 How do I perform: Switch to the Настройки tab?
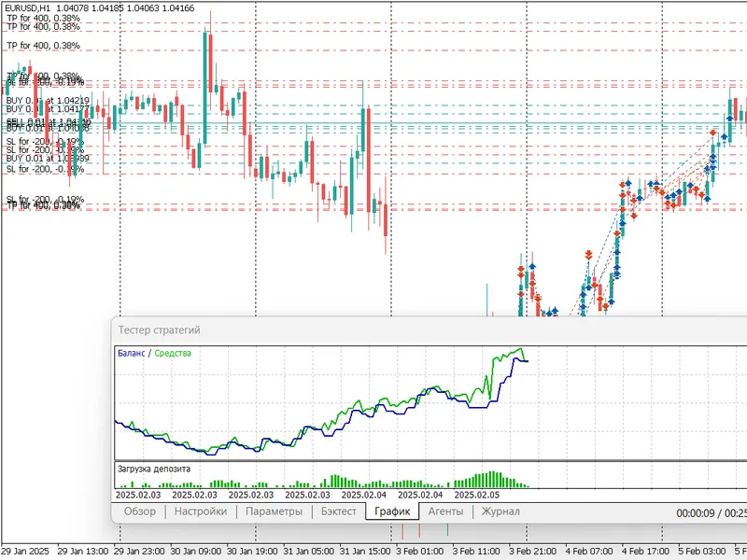tap(201, 511)
